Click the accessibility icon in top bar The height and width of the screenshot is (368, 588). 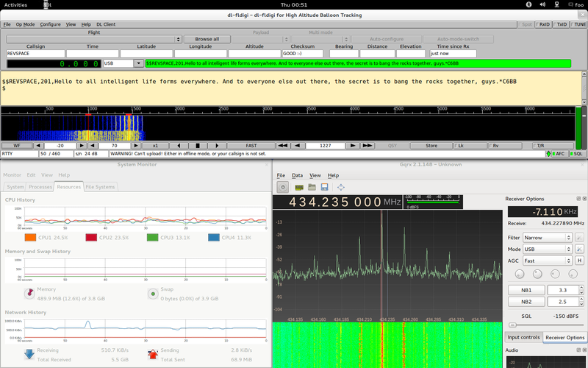(528, 4)
